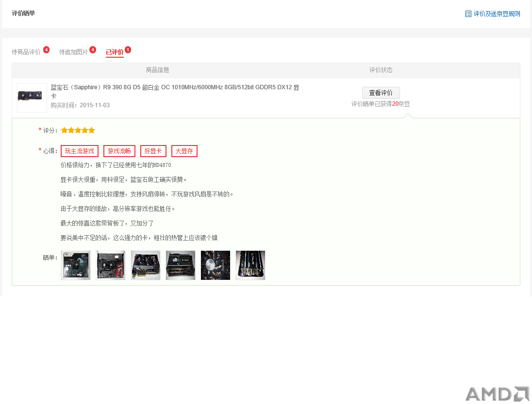Click review line about 噪音、温度控制
532x404 pixels.
[x=147, y=194]
